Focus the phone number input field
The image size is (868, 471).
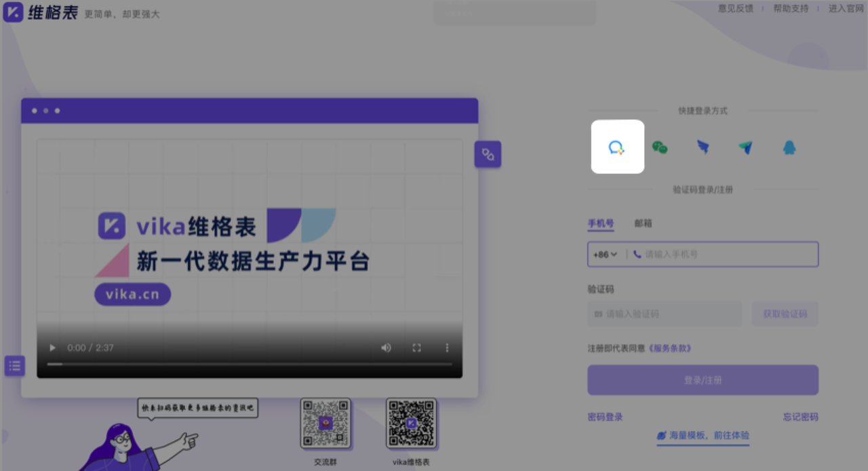point(703,255)
